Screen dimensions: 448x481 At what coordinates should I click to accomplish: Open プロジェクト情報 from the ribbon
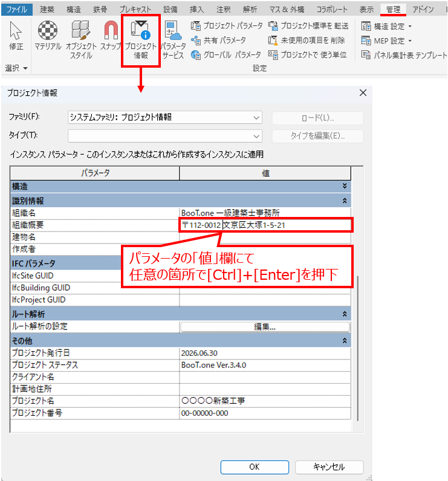click(141, 40)
